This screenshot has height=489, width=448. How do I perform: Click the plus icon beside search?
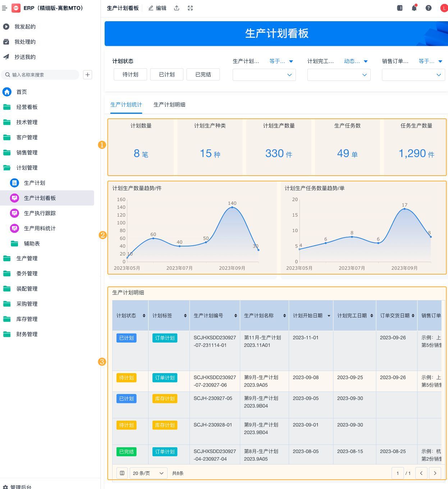coord(88,75)
